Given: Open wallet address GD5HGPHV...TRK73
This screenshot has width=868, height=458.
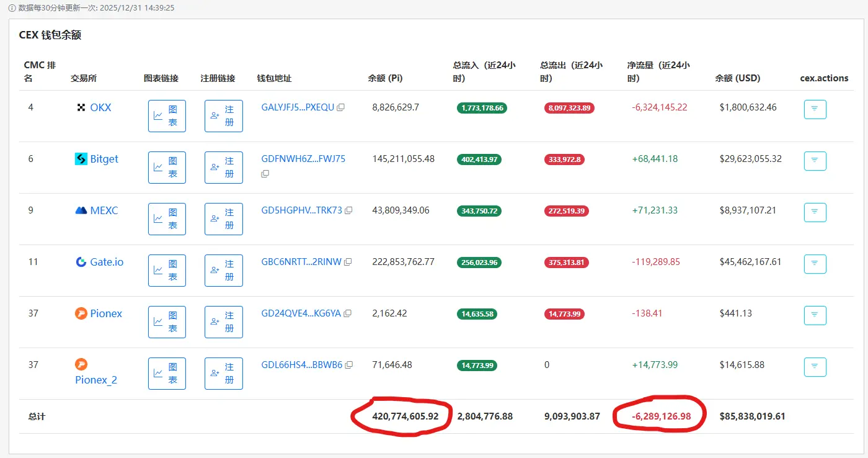Looking at the screenshot, I should click(x=302, y=210).
